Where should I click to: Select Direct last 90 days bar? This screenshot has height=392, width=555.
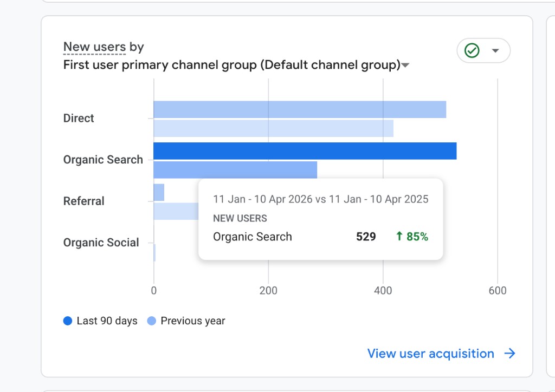tap(300, 109)
